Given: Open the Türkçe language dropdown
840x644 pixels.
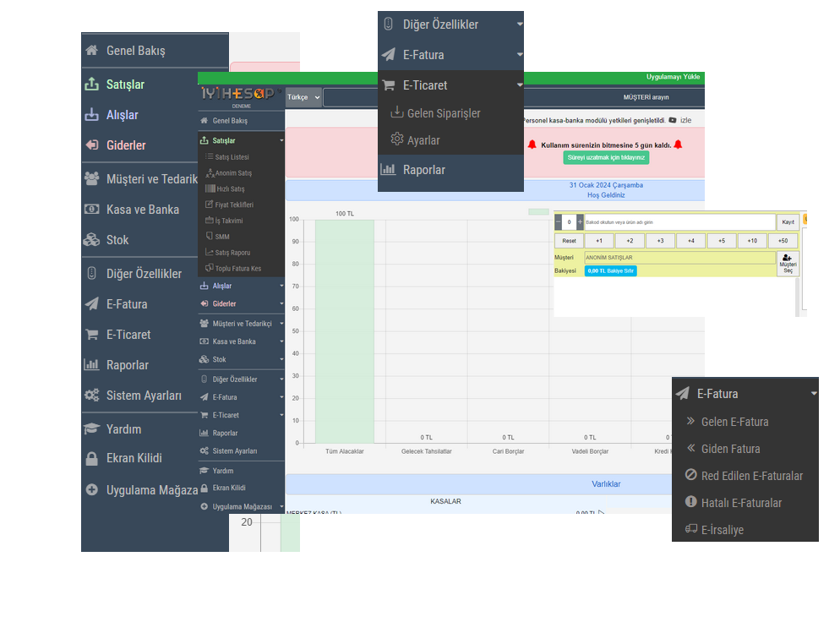Looking at the screenshot, I should 304,97.
